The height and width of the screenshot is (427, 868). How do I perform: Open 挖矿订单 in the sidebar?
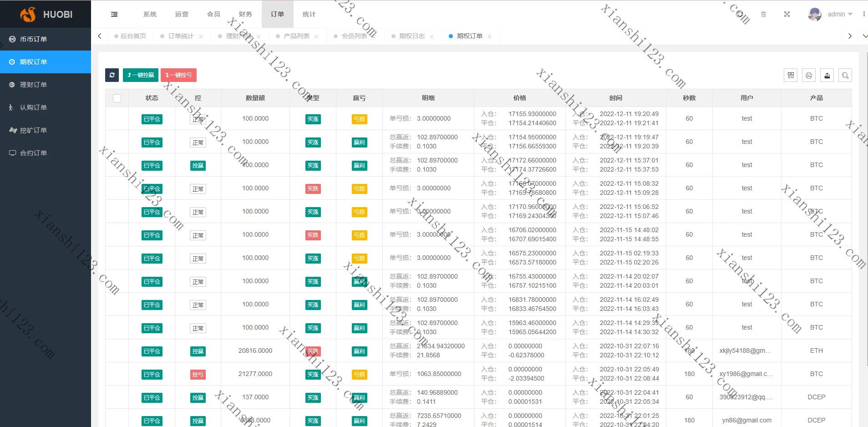coord(46,130)
